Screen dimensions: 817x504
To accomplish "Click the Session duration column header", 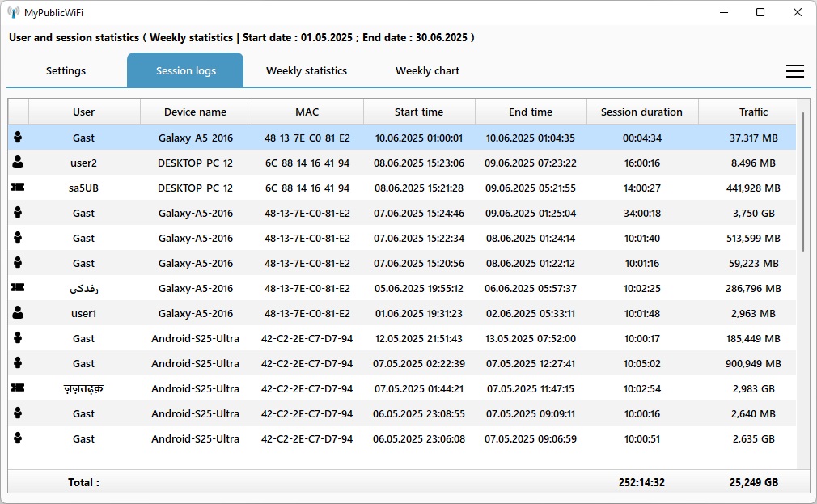I will [641, 112].
